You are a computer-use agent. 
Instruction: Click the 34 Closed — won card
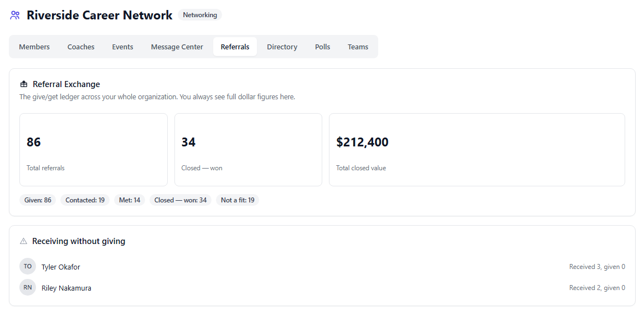coord(248,150)
